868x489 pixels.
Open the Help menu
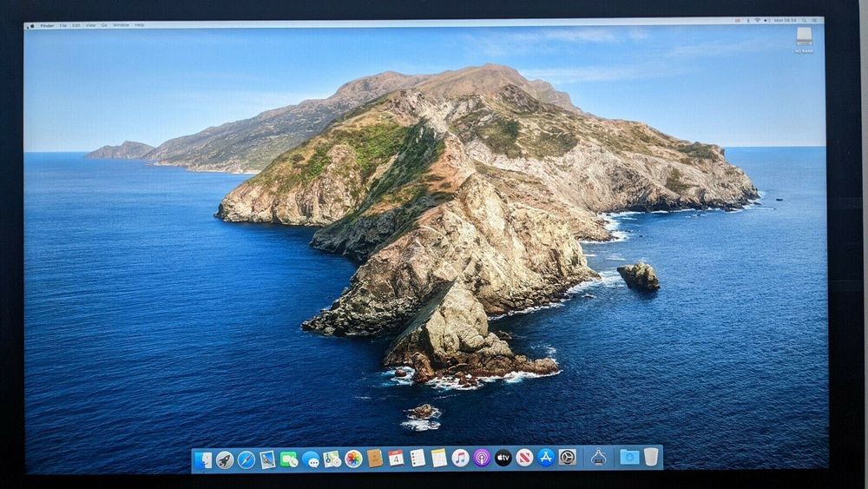click(140, 25)
